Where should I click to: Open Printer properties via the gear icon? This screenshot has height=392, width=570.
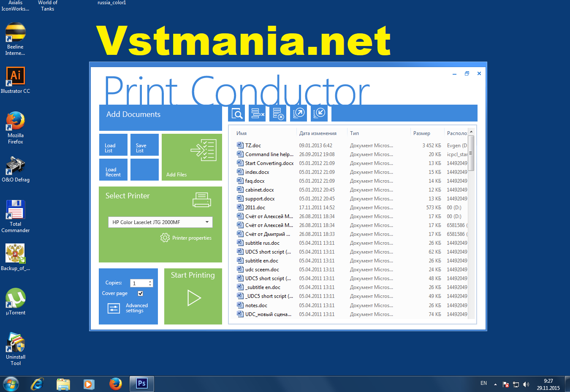pyautogui.click(x=186, y=238)
